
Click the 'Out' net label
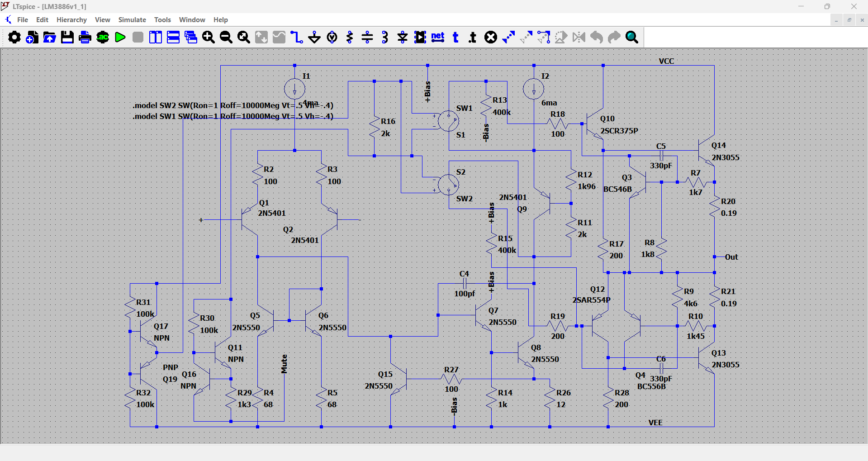pyautogui.click(x=731, y=257)
